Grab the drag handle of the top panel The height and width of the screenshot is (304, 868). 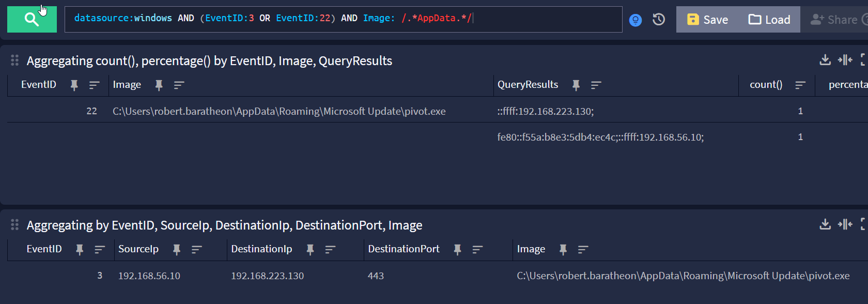(14, 60)
